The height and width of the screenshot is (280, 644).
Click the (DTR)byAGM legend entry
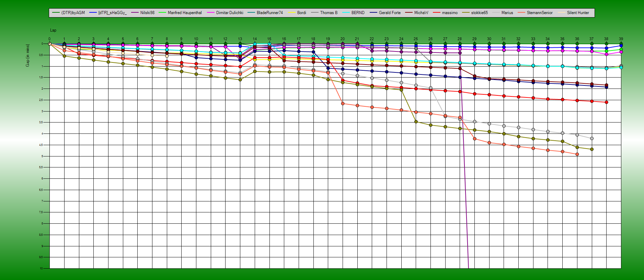point(68,13)
